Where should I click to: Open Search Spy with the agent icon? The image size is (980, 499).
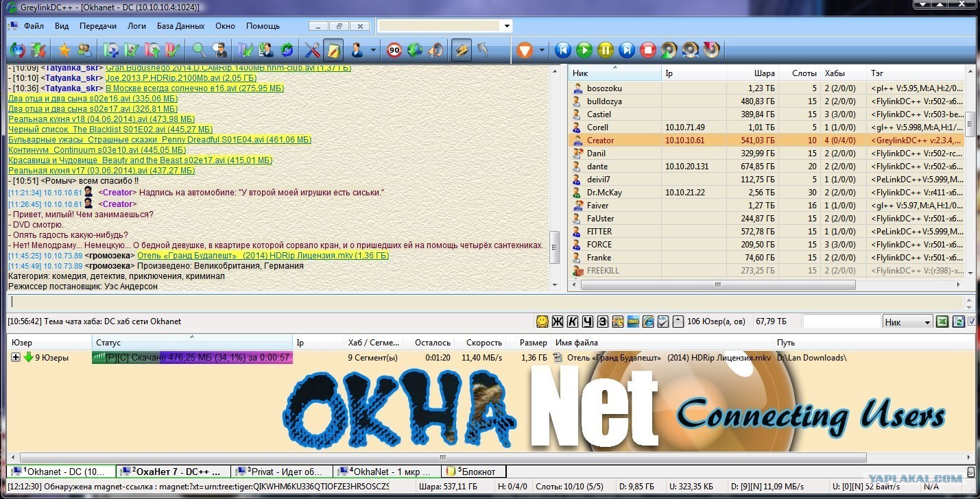tap(219, 50)
